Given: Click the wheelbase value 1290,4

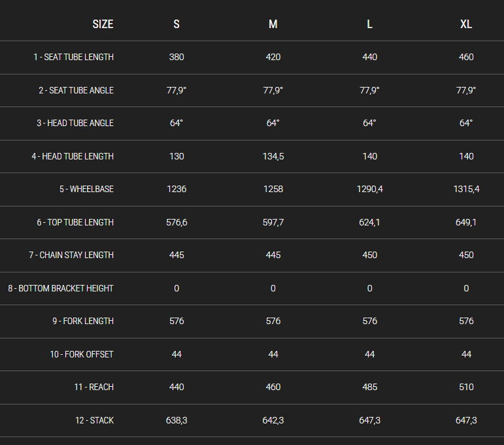Looking at the screenshot, I should (370, 190).
